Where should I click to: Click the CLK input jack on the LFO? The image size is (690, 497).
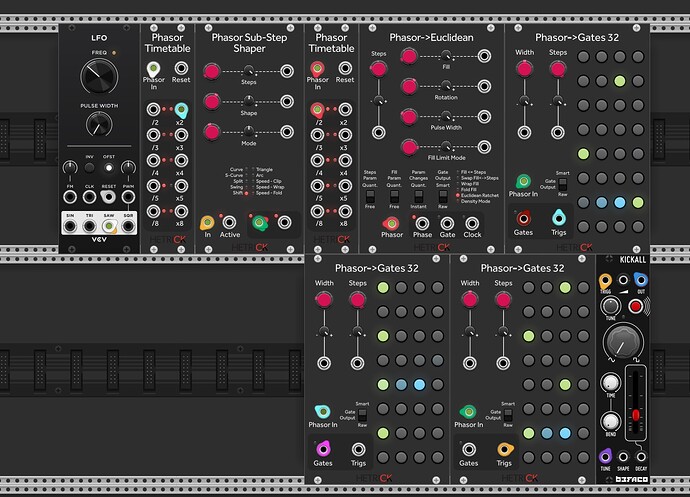[x=89, y=197]
